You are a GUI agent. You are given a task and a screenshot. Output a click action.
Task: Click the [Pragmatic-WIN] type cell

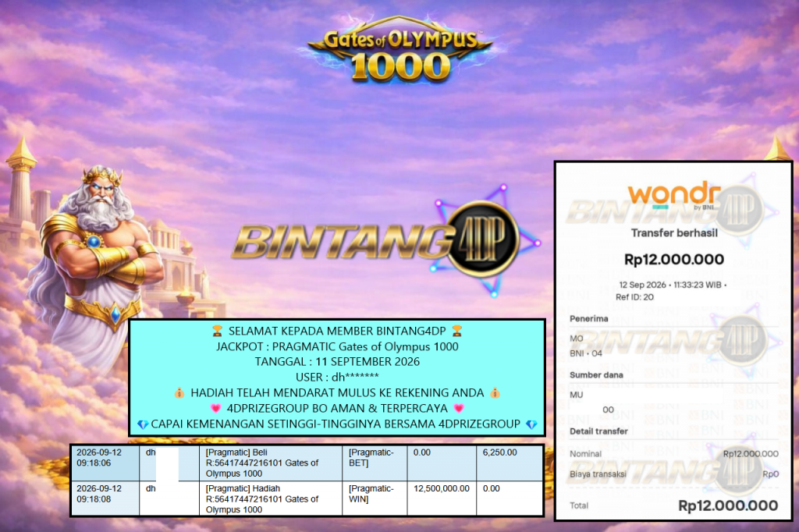coord(375,498)
